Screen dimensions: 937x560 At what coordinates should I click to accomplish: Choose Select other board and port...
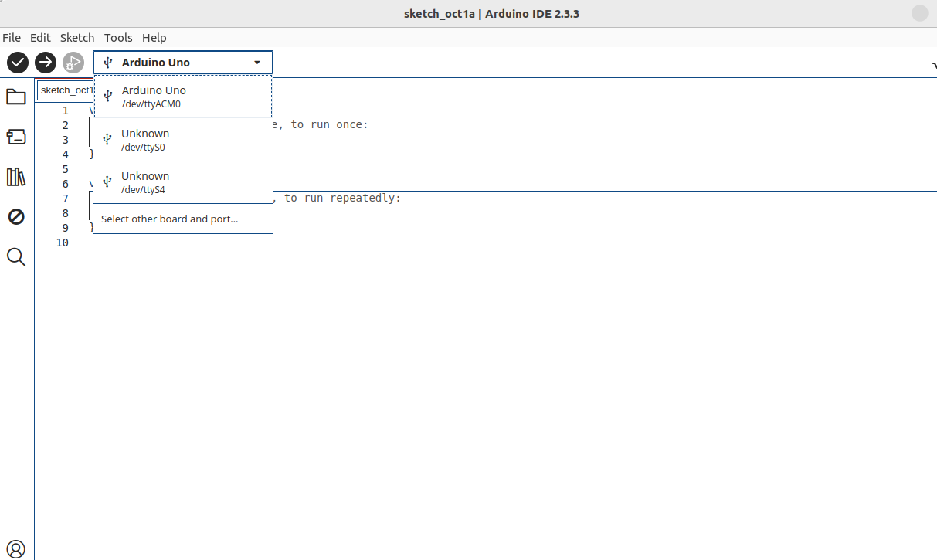183,219
